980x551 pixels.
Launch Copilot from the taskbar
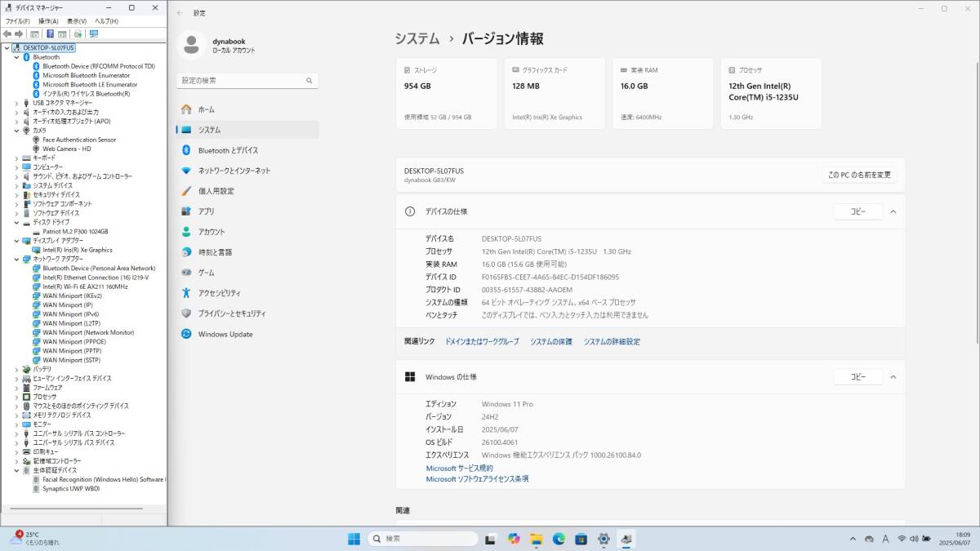(514, 539)
